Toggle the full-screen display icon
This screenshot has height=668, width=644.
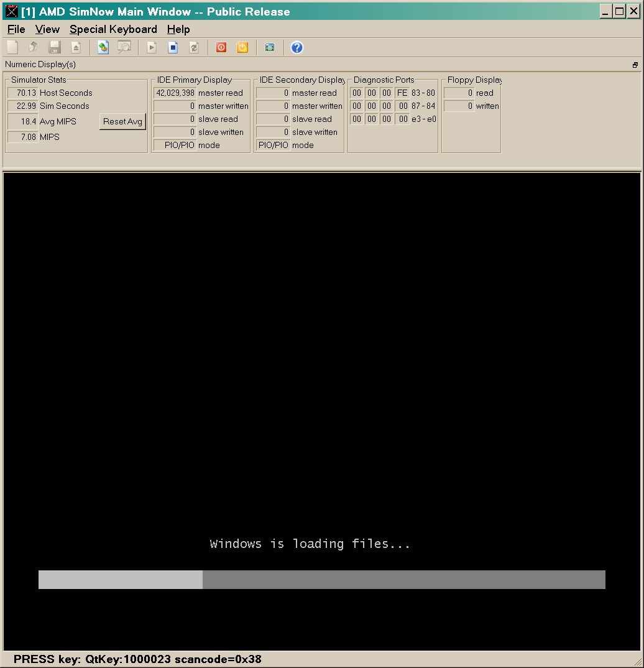coord(270,47)
